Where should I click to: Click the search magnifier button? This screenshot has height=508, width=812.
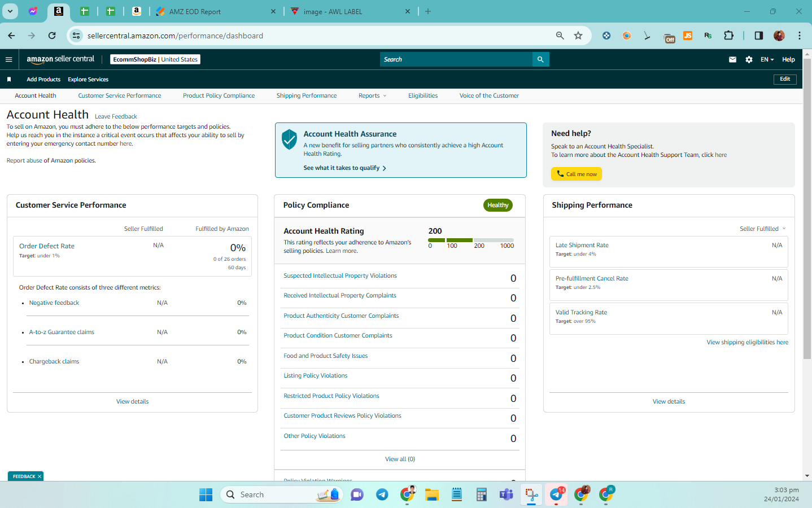(540, 59)
